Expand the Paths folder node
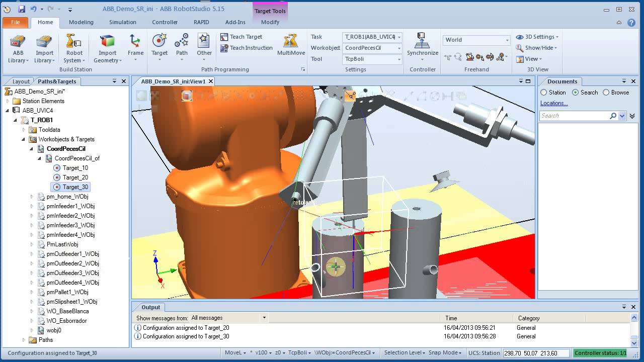Image resolution: width=644 pixels, height=362 pixels. [x=24, y=340]
